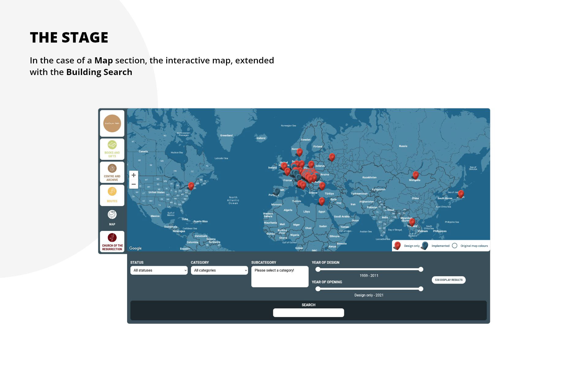Toggle the Design only legend marker
The height and width of the screenshot is (392, 588).
[x=398, y=245]
